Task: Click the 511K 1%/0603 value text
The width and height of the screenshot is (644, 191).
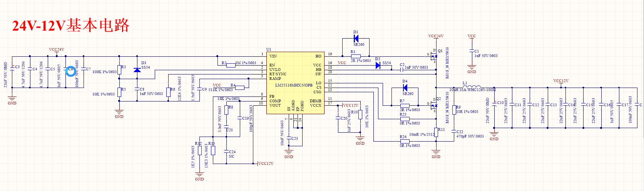Action: (221, 90)
